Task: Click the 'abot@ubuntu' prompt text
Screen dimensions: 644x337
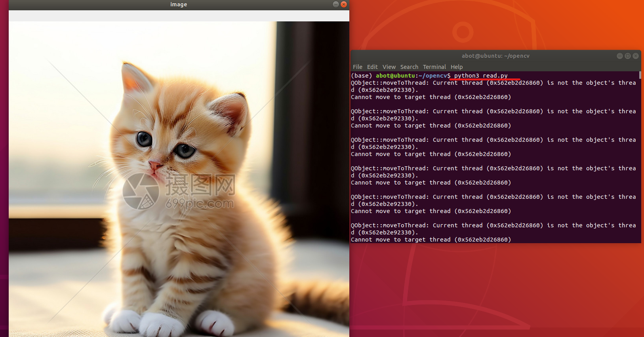Action: 395,76
